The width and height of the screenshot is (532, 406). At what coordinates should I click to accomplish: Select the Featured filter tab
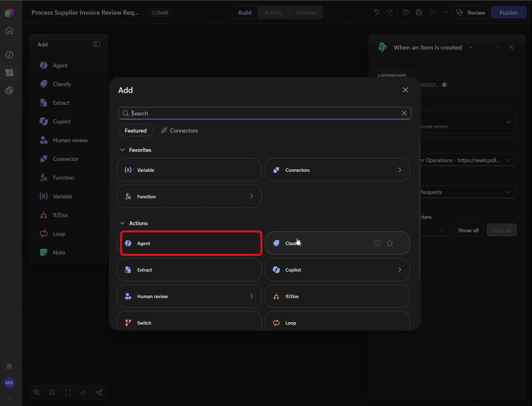[135, 130]
